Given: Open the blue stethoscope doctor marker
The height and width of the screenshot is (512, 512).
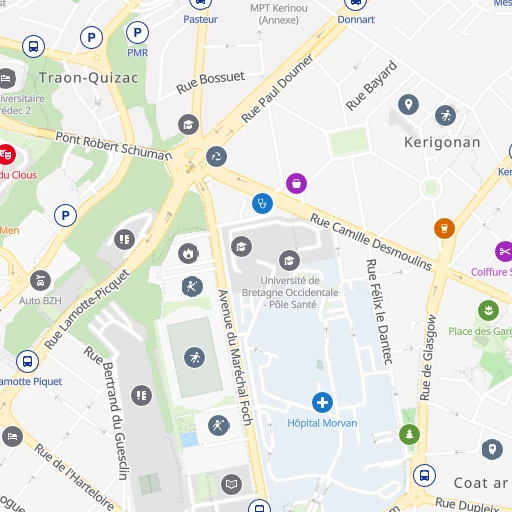Looking at the screenshot, I should (262, 203).
